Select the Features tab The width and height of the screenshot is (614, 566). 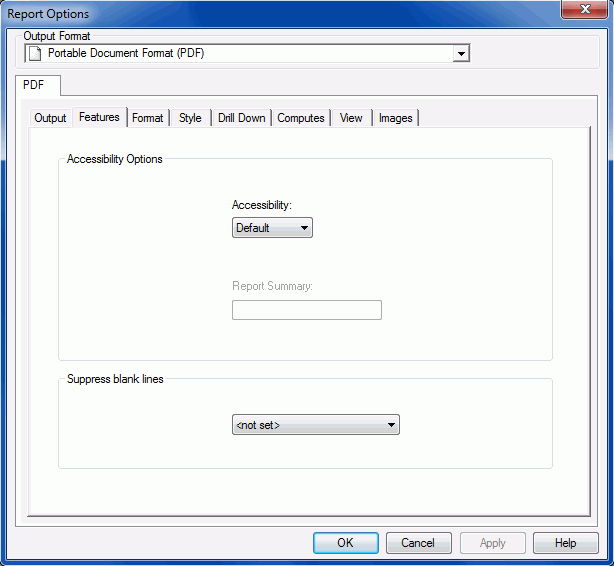point(99,117)
